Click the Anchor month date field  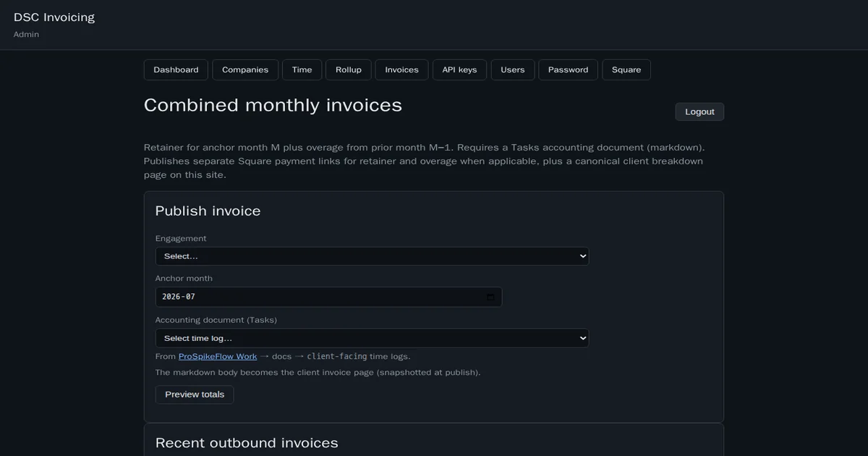[x=328, y=297]
